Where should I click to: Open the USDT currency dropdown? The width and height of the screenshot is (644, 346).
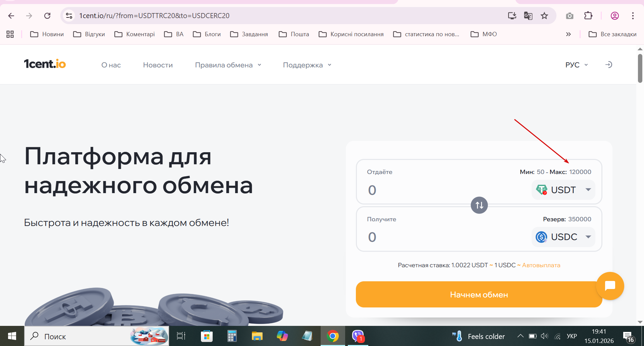coord(563,190)
